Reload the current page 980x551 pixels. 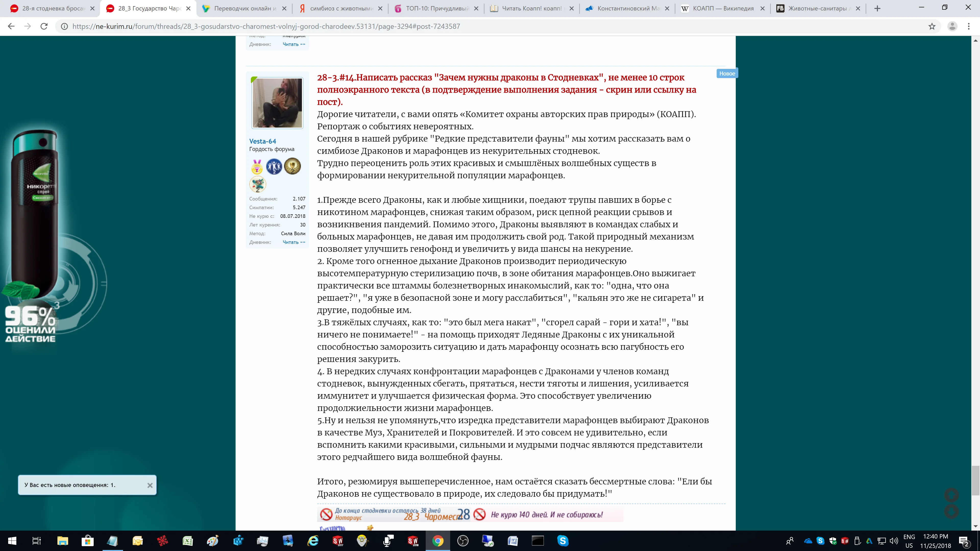(x=44, y=26)
